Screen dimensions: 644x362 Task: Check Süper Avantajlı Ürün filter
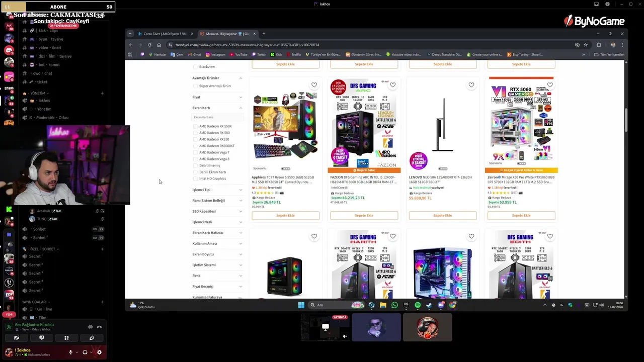pyautogui.click(x=195, y=86)
